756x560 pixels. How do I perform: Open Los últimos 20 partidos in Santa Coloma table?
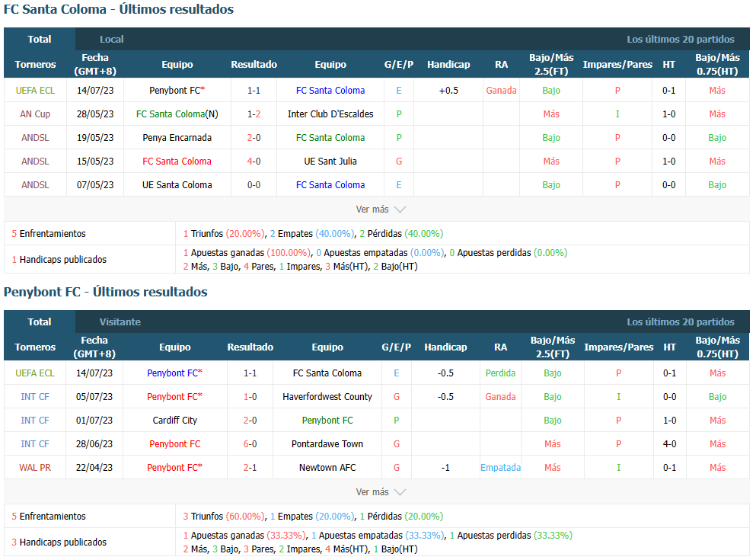(681, 39)
